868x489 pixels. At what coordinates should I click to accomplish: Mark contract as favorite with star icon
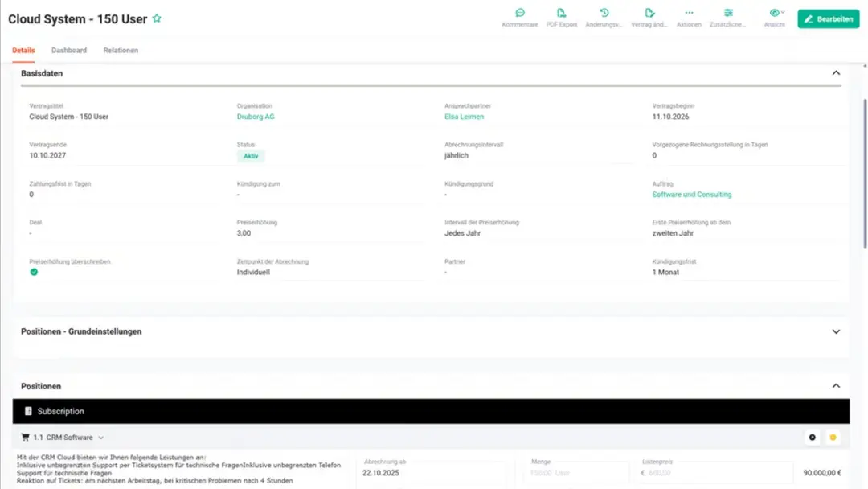(x=157, y=18)
